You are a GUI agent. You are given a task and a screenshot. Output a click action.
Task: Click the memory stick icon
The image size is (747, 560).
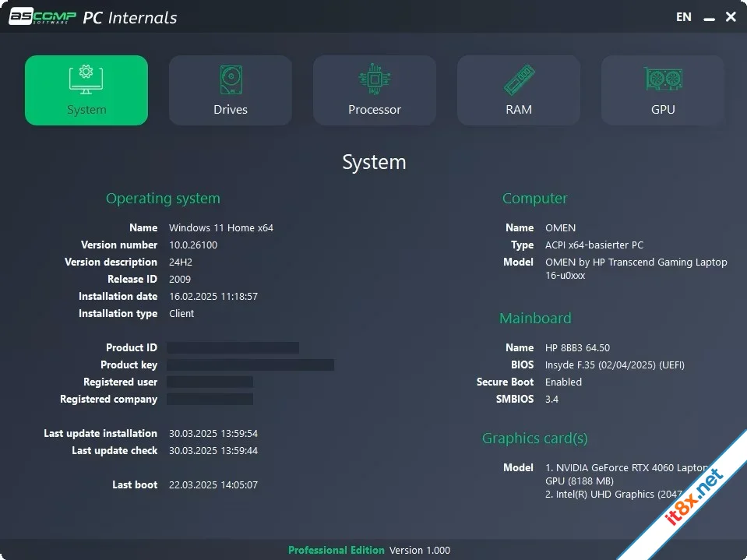click(519, 79)
